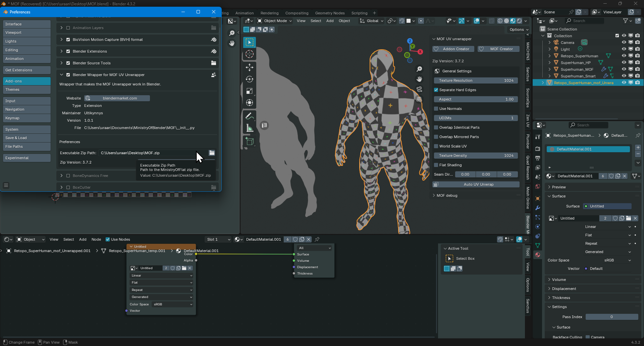Toggle the Animation Layers add-on checkbox
The image size is (644, 346).
coord(68,28)
